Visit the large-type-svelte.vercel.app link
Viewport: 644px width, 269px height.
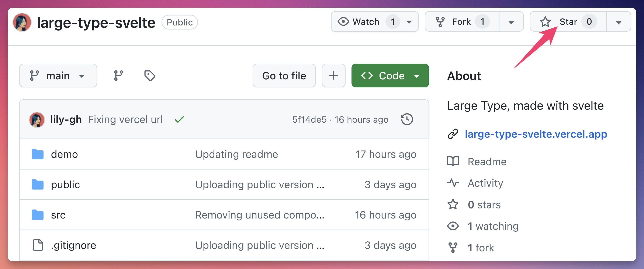(536, 134)
